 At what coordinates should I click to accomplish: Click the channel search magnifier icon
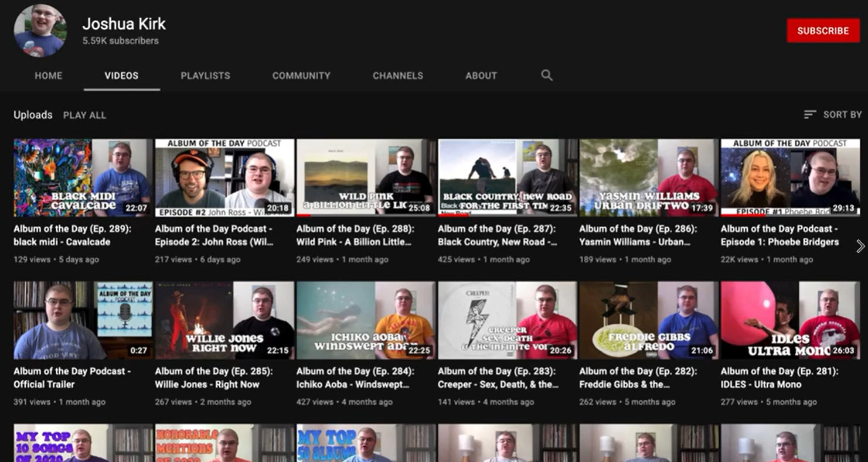(547, 76)
